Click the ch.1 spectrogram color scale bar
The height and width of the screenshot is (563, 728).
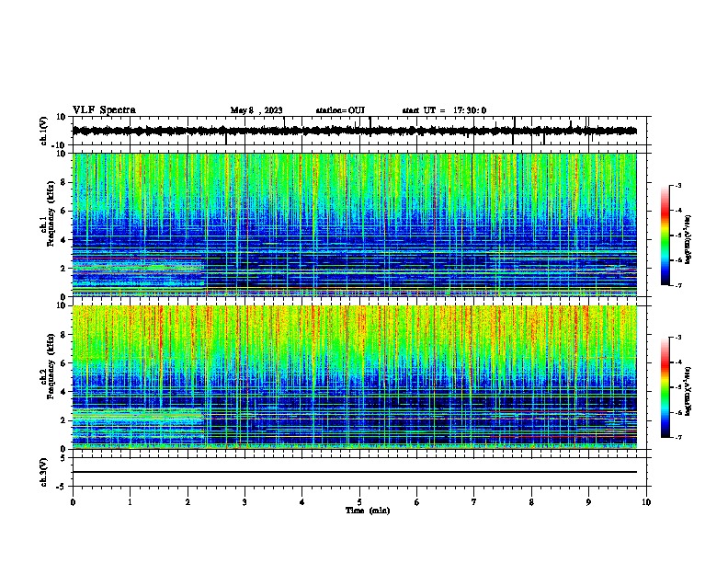click(665, 236)
